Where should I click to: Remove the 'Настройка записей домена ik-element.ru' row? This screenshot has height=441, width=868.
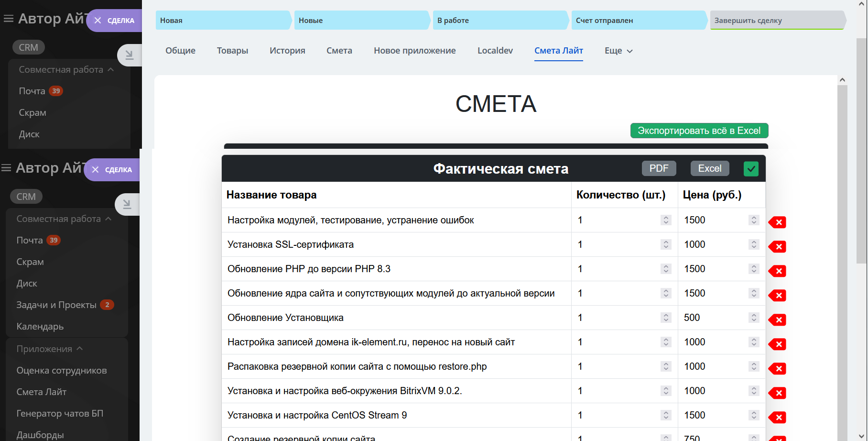[x=778, y=344]
